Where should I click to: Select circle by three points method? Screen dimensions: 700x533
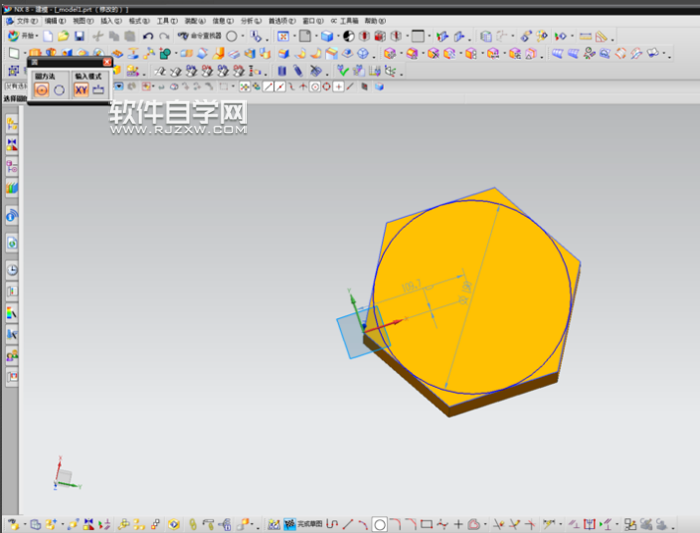tap(59, 89)
